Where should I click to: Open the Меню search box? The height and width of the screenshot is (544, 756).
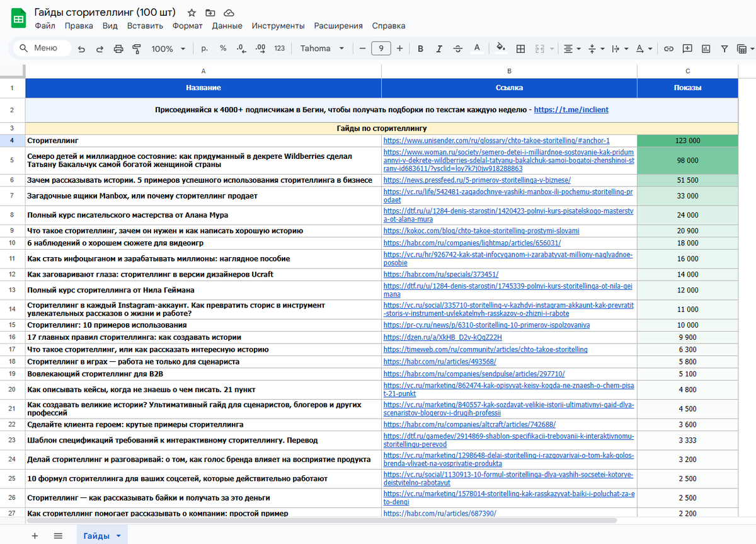41,48
